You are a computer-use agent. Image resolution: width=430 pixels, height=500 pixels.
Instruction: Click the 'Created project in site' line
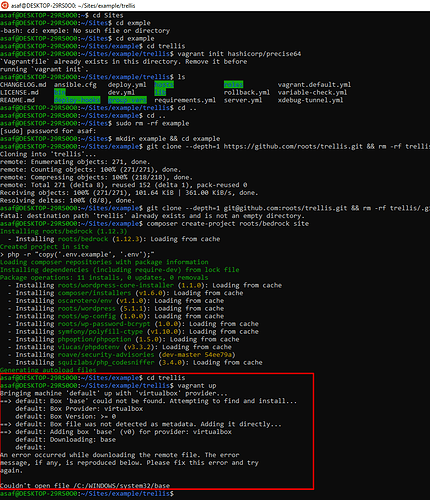(44, 247)
